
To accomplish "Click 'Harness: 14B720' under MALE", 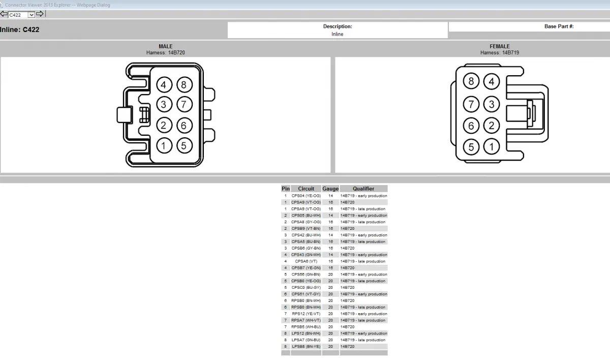I will [x=165, y=52].
